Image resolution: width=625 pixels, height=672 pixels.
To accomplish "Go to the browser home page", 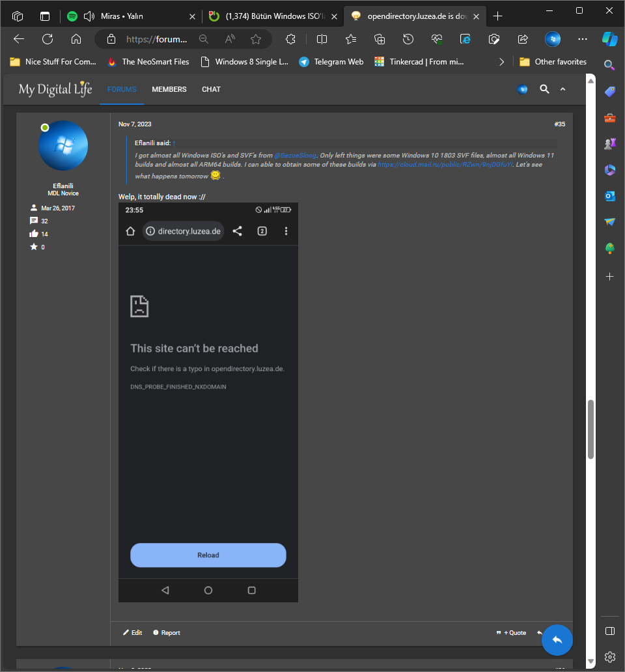I will point(76,39).
